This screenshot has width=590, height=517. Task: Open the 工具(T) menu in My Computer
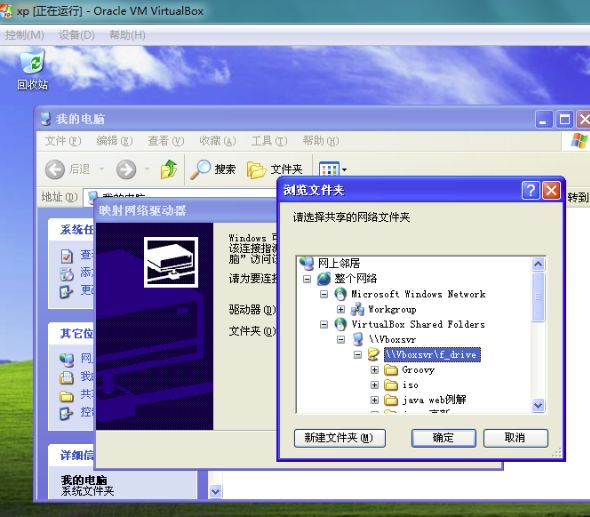(269, 141)
